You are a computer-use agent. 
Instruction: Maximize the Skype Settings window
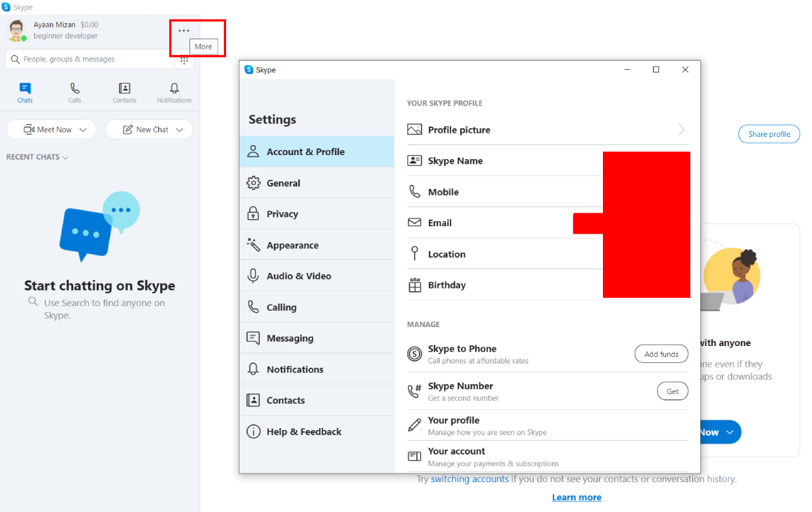(656, 70)
